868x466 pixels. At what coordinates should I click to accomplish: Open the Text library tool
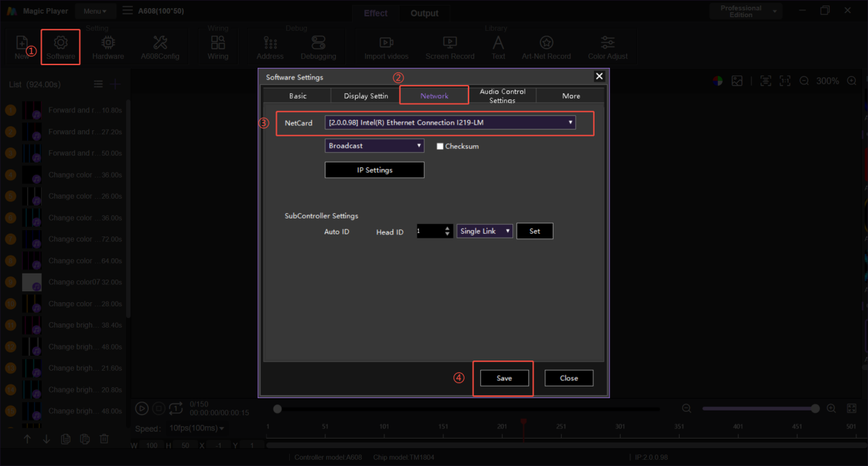[x=498, y=47]
